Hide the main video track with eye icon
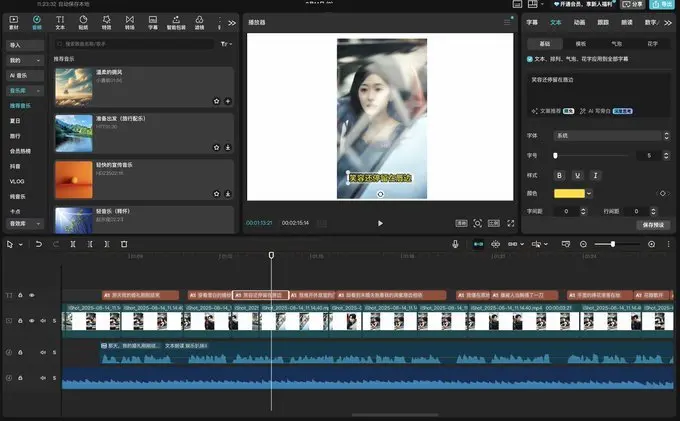 (32, 321)
